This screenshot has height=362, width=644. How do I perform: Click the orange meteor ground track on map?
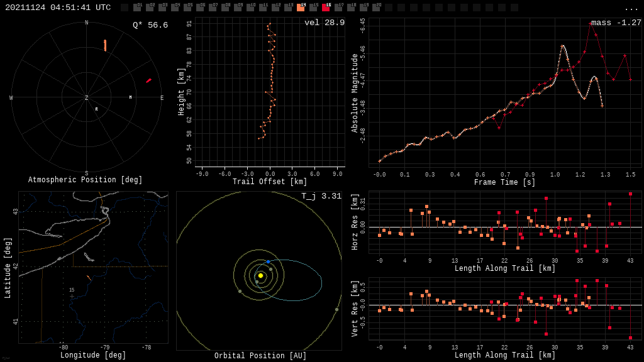coord(89,277)
